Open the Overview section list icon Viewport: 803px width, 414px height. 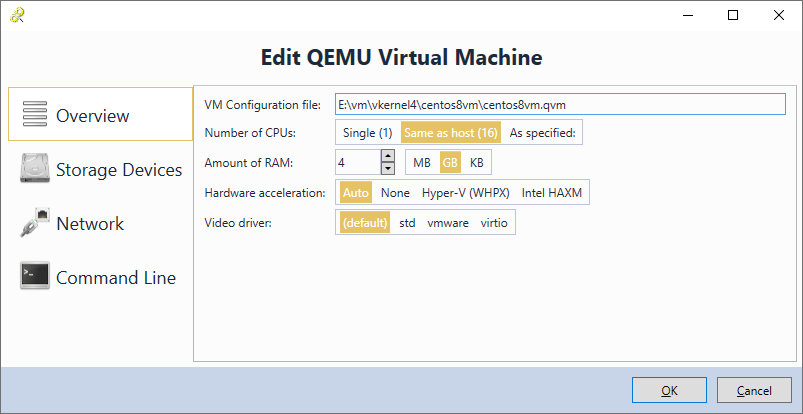[35, 114]
